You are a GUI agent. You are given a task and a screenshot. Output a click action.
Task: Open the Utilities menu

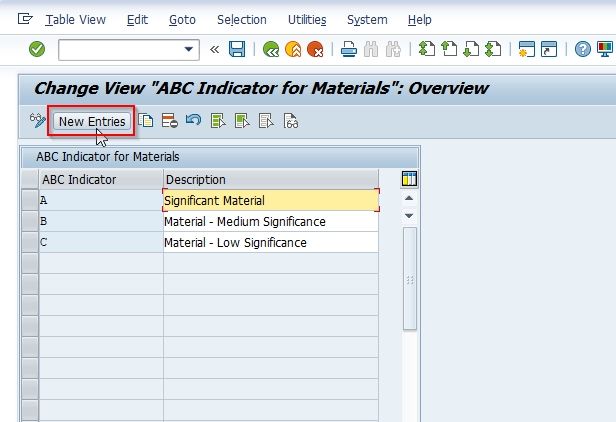click(x=307, y=20)
